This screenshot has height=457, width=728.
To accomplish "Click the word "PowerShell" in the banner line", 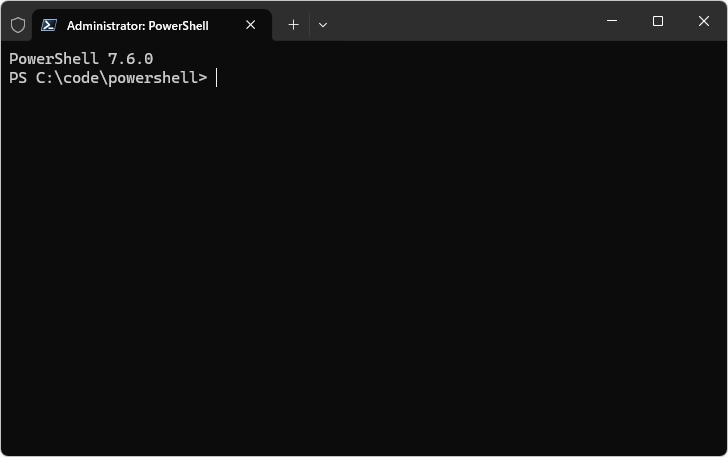I will pyautogui.click(x=54, y=59).
